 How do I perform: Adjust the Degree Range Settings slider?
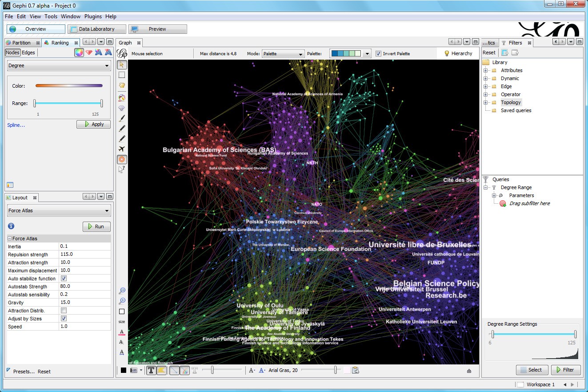click(x=534, y=334)
